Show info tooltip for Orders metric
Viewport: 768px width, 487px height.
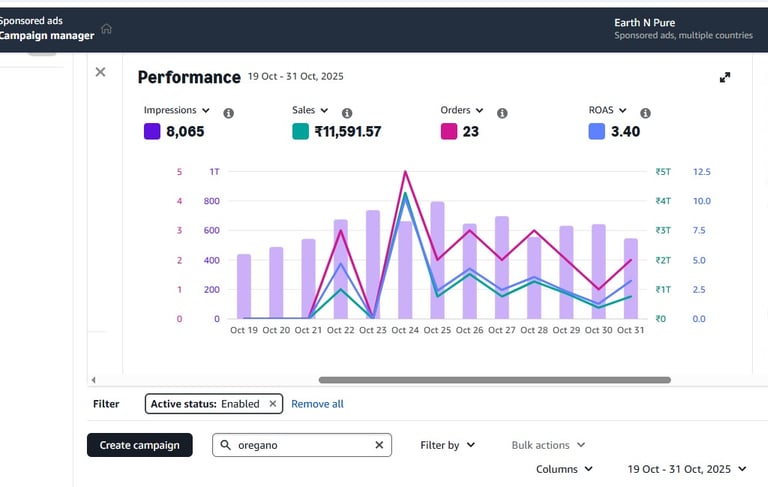click(502, 113)
